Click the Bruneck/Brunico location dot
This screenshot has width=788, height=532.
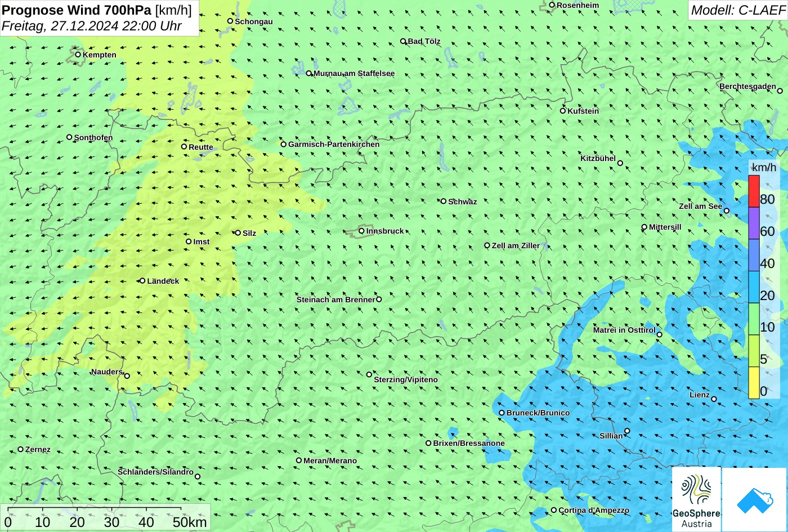[502, 413]
